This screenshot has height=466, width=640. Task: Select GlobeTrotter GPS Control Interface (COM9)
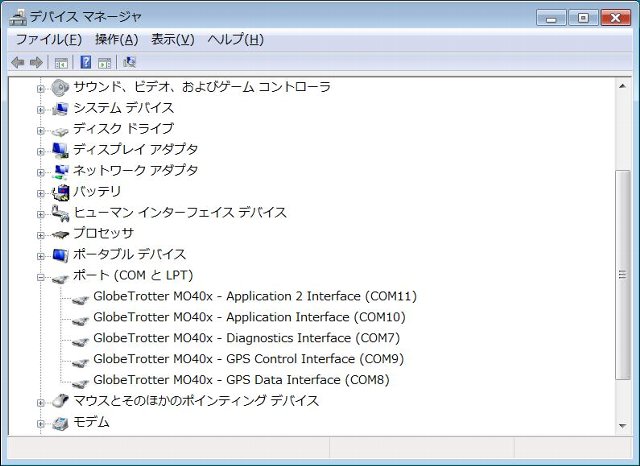(x=249, y=359)
